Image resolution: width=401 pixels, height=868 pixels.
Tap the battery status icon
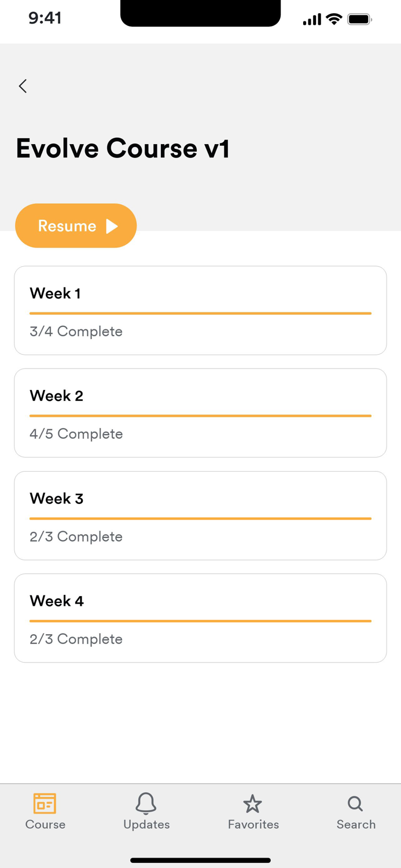pos(359,19)
